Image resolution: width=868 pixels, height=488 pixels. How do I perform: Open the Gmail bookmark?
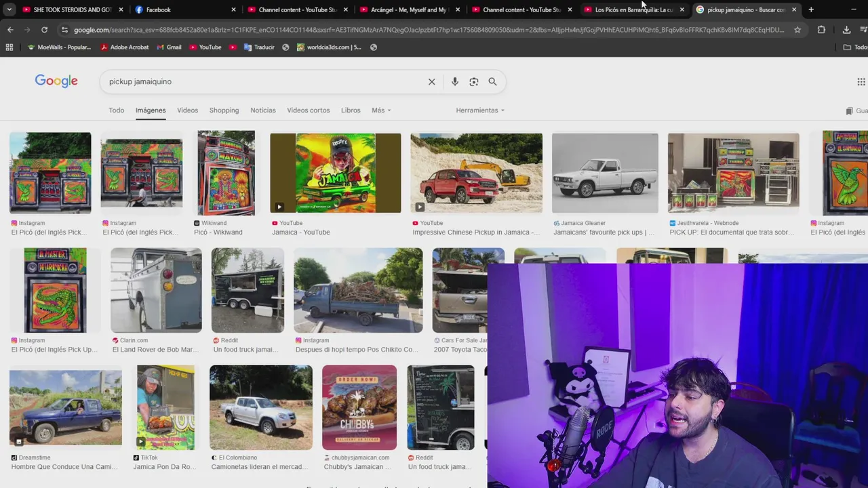point(169,47)
